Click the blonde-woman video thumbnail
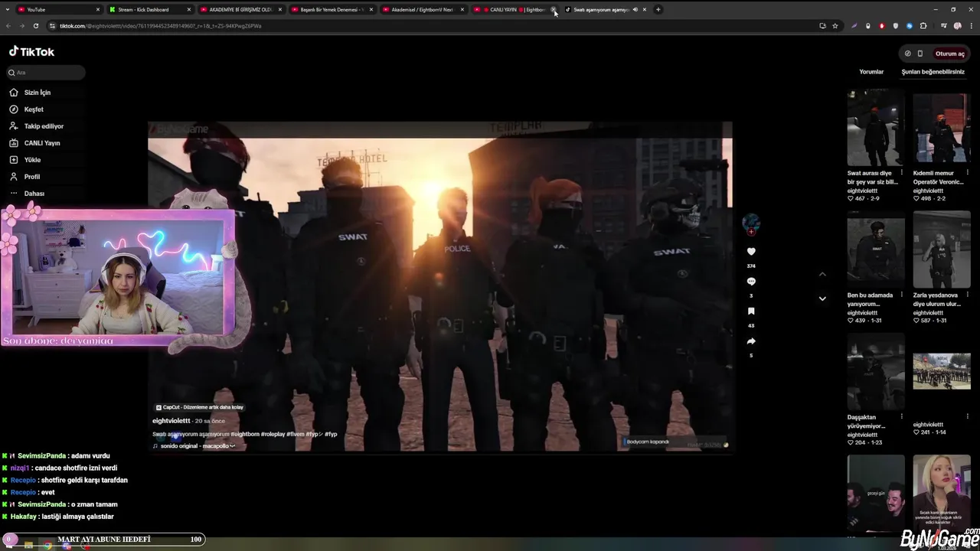Viewport: 980px width, 551px height. click(x=942, y=492)
